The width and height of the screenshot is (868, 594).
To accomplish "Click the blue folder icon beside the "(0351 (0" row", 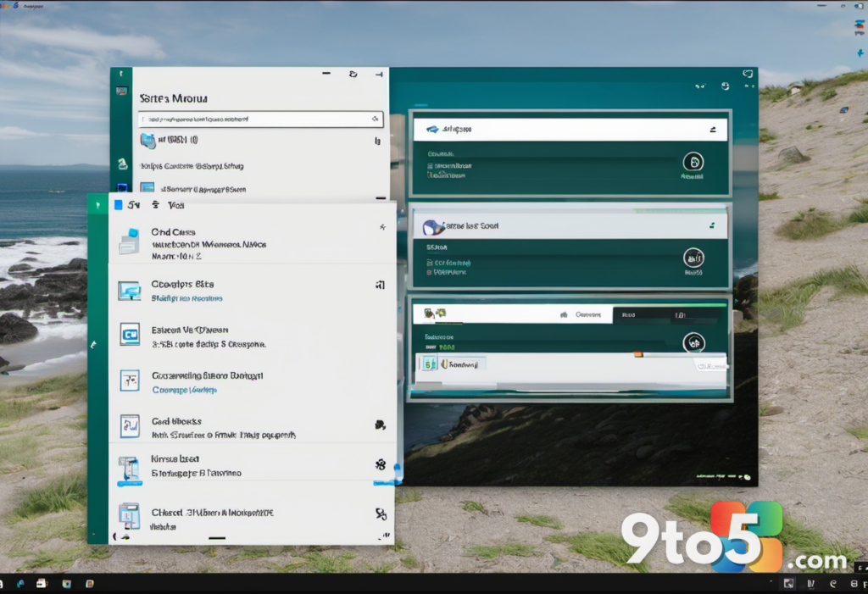I will 147,141.
